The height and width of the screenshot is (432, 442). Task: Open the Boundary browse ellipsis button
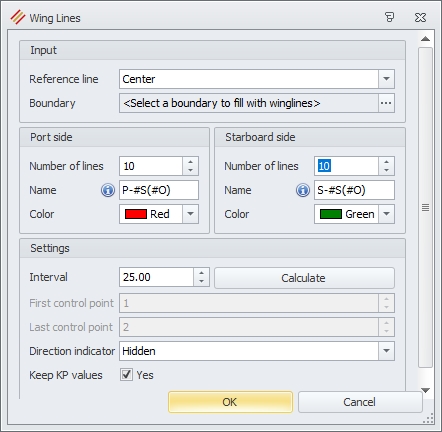[386, 103]
